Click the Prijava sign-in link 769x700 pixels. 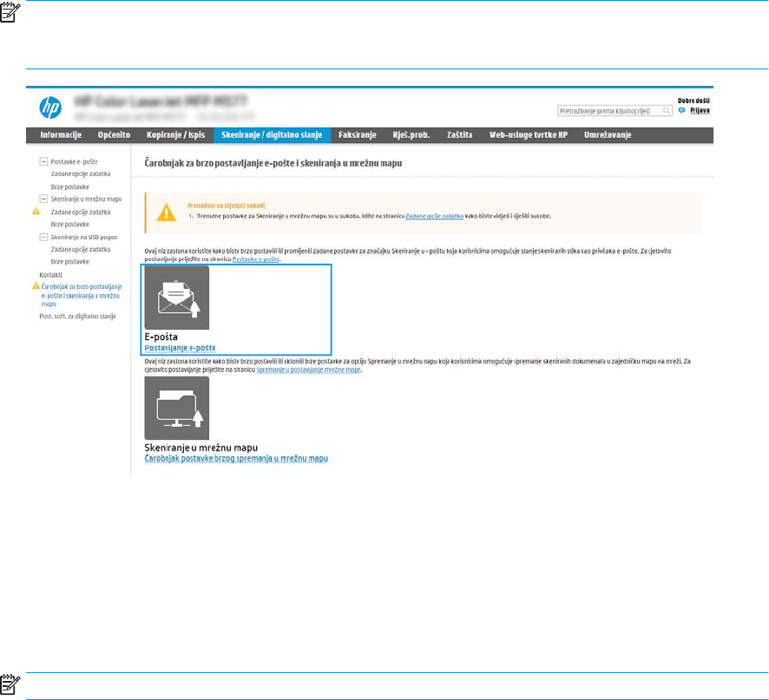pos(700,111)
